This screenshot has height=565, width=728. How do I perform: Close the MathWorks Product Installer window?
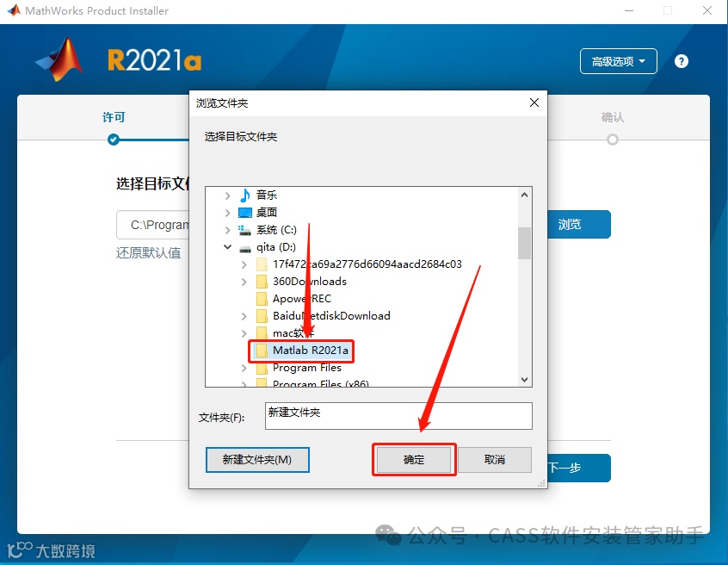tap(707, 10)
